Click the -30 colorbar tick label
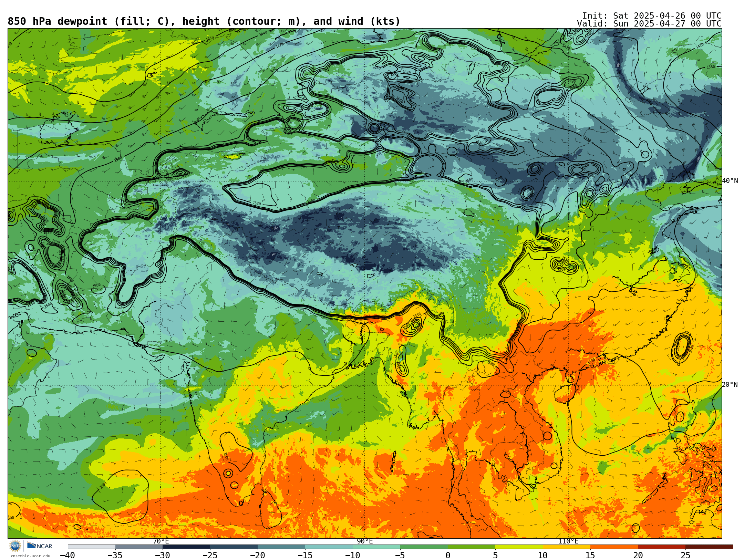Screen dimensions: 744x560 [163, 556]
